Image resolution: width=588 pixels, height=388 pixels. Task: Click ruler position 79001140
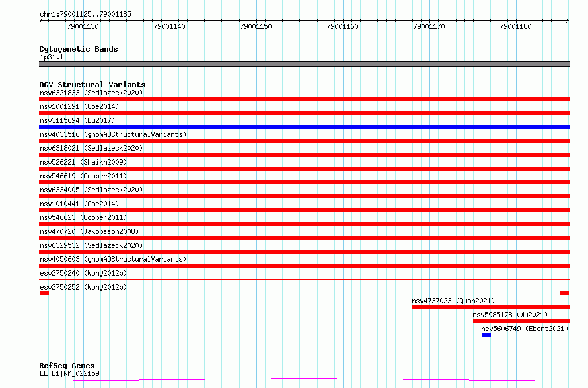170,26
